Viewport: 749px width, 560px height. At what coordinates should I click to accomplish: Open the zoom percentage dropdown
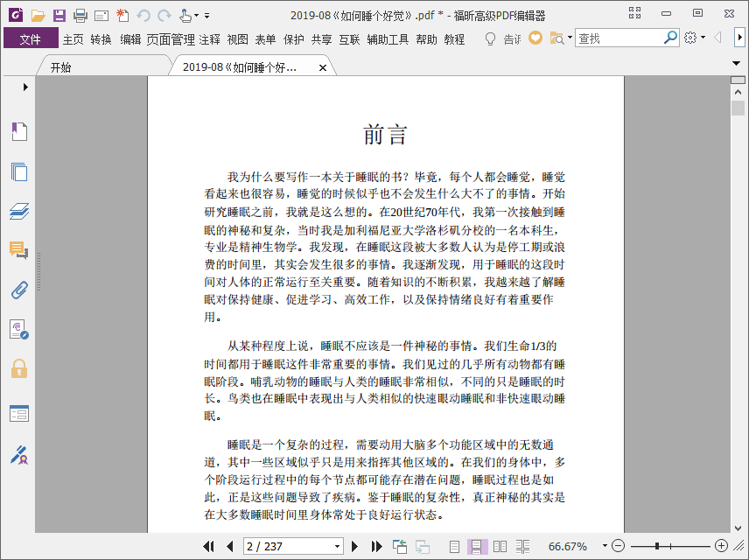point(605,546)
